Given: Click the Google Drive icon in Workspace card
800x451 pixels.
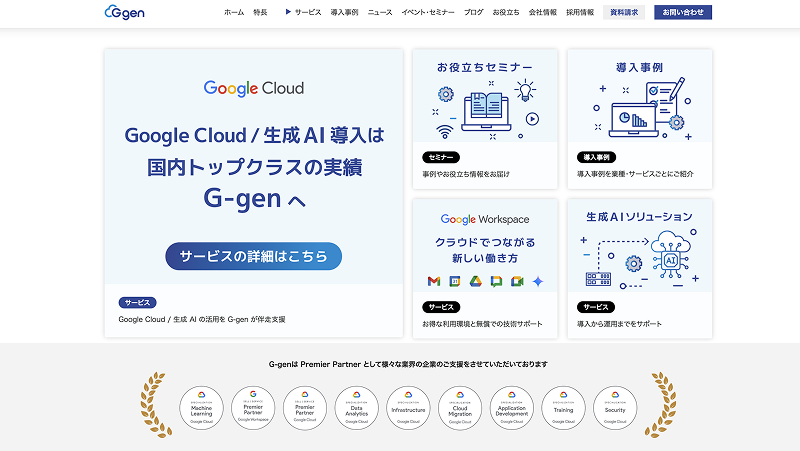Looking at the screenshot, I should tap(476, 281).
